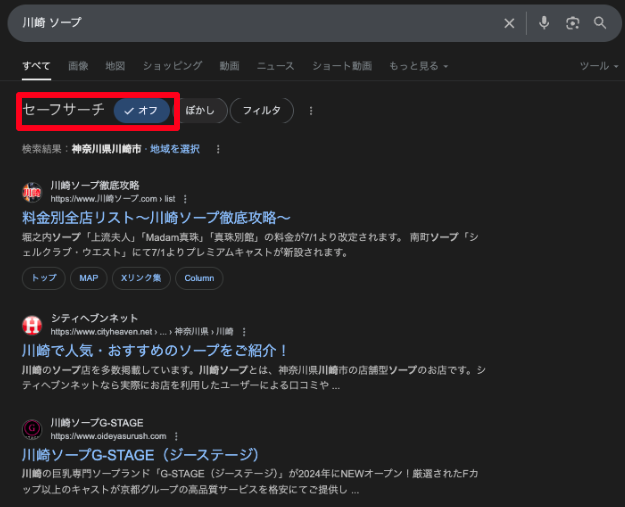
Task: Open the 料金別全店リスト result title
Action: click(x=156, y=218)
